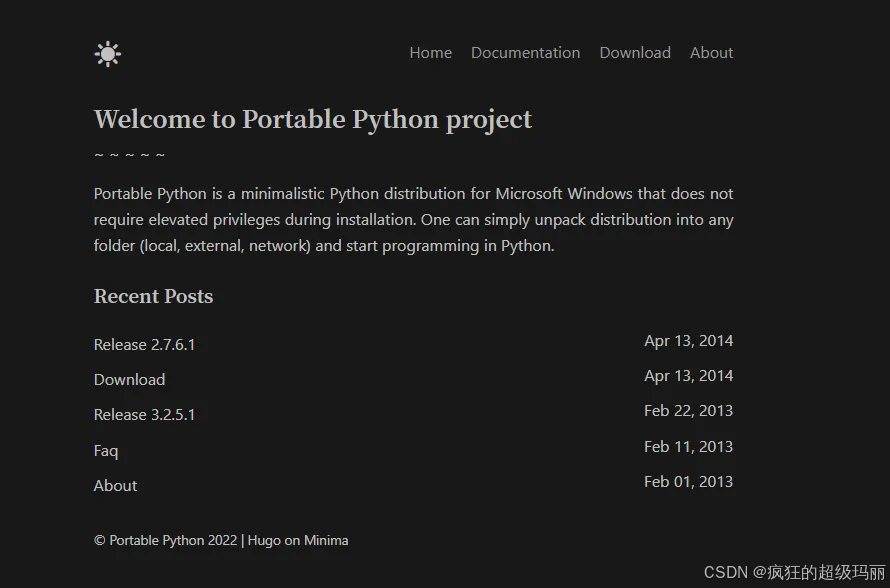Click the Feb 22, 2013 date

coord(688,411)
